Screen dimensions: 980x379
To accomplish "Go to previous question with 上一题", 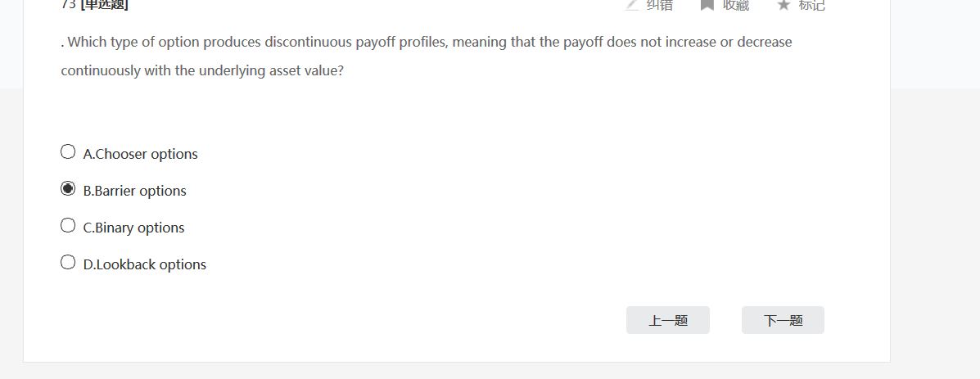I will [667, 320].
